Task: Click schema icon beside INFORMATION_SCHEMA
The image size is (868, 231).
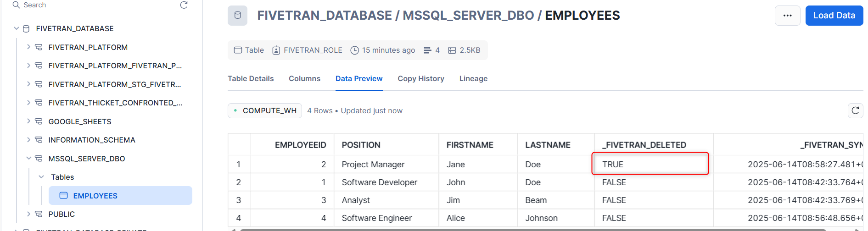Action: click(x=39, y=140)
